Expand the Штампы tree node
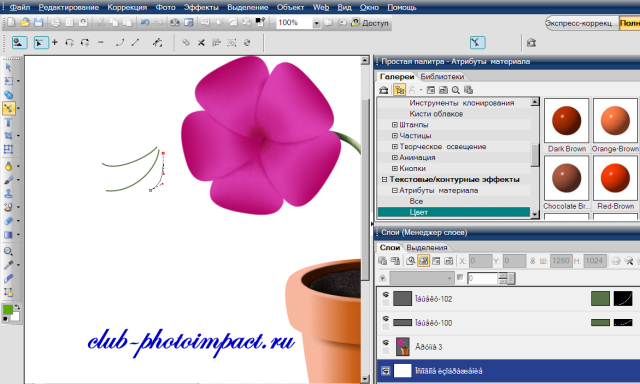 click(395, 124)
